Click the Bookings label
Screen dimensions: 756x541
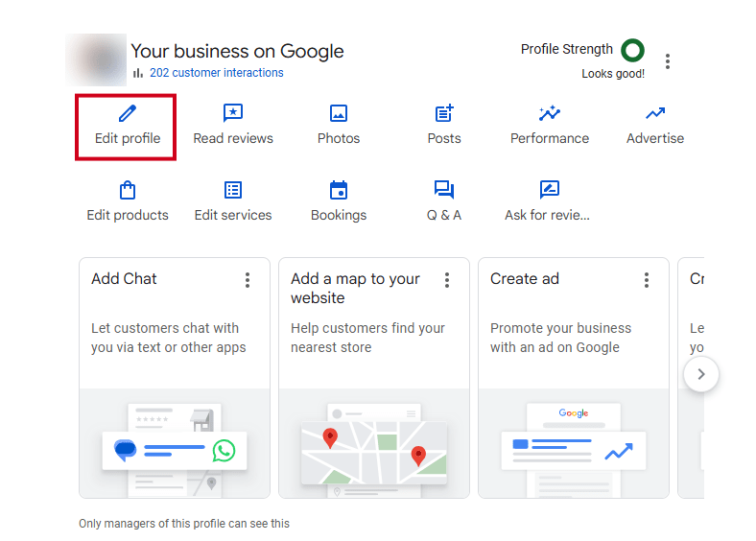339,215
